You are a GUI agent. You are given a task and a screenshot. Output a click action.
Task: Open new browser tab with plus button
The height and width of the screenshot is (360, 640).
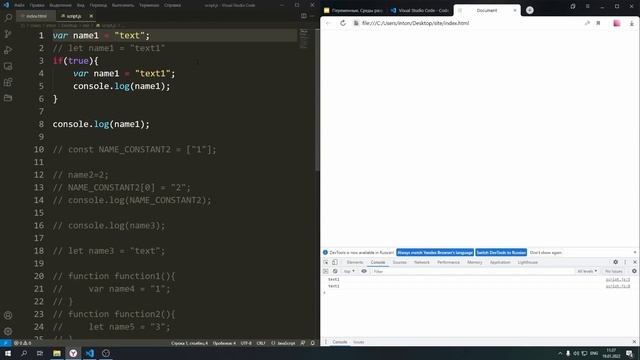530,10
